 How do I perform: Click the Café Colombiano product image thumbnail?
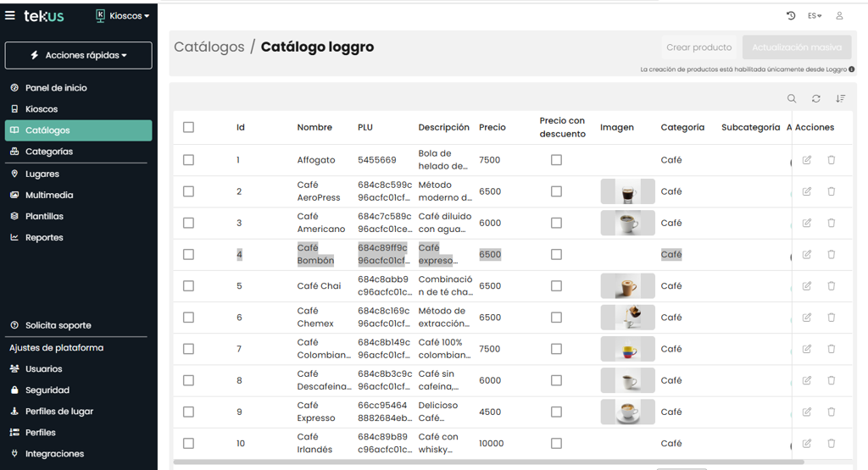coord(627,349)
